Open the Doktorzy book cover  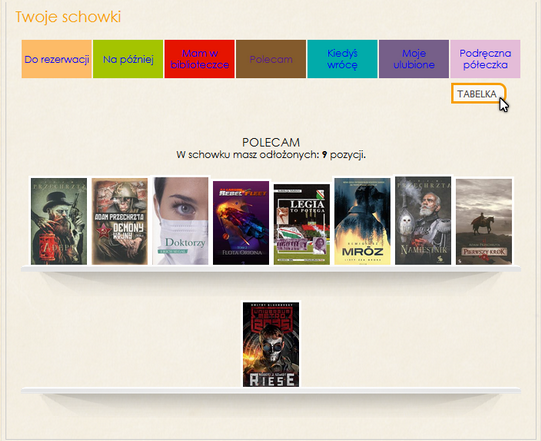pos(180,221)
